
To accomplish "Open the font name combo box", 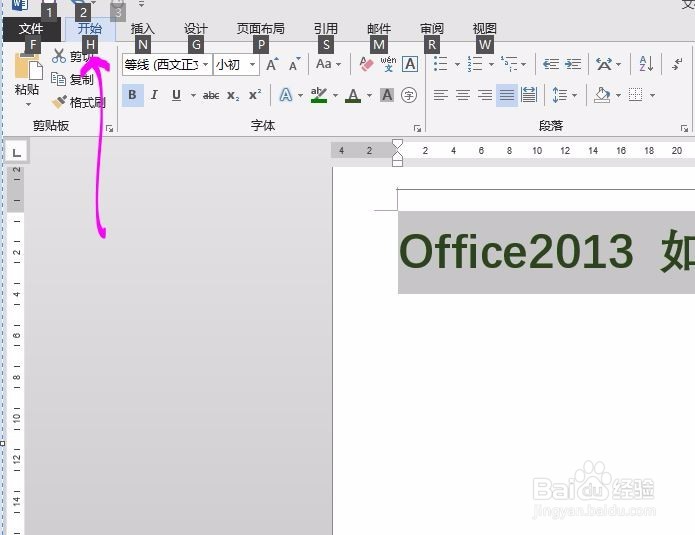I will tap(167, 65).
